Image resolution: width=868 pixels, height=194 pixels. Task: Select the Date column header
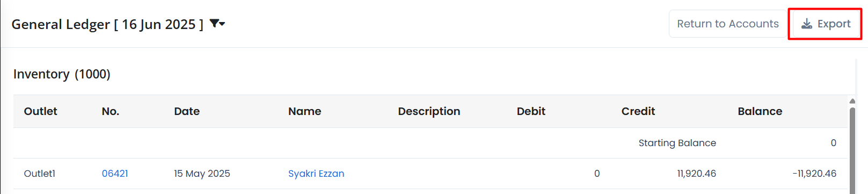coord(187,111)
